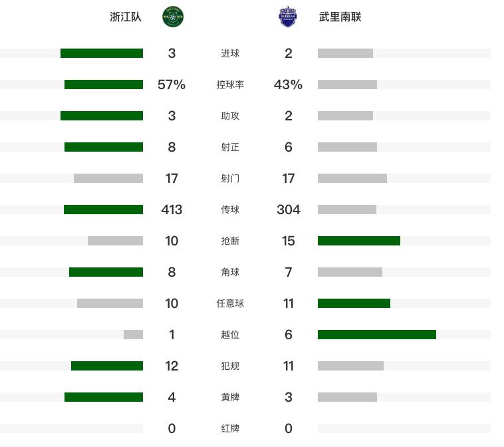
Task: Select the 射正 stat label
Action: 230,147
